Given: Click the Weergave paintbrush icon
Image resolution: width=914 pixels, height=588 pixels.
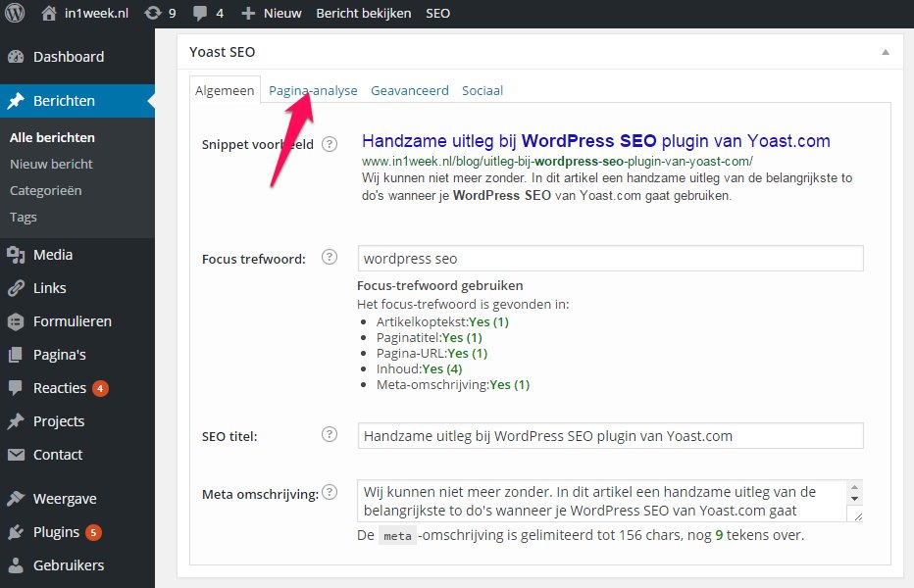Looking at the screenshot, I should coord(16,499).
